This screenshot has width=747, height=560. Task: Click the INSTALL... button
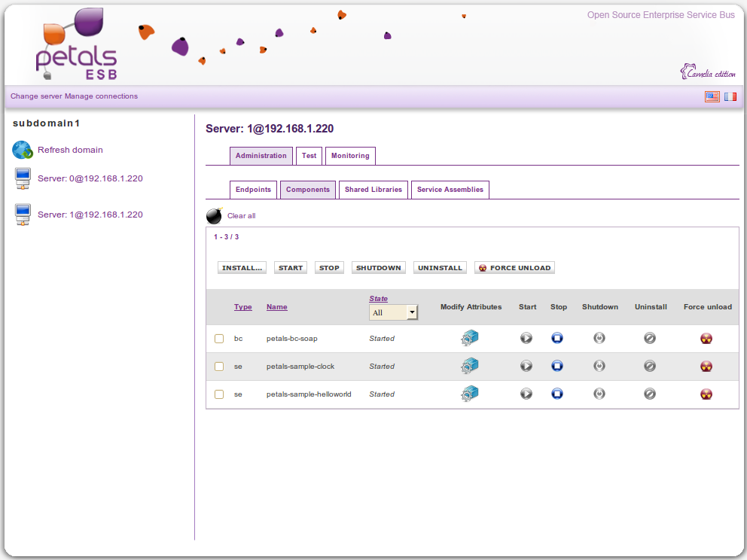(x=242, y=268)
